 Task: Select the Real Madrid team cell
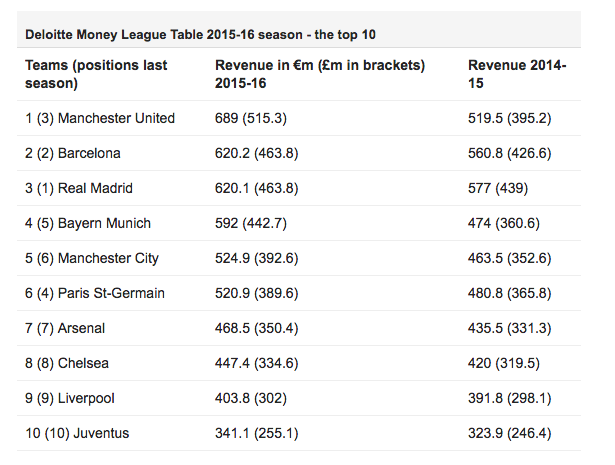pyautogui.click(x=79, y=188)
